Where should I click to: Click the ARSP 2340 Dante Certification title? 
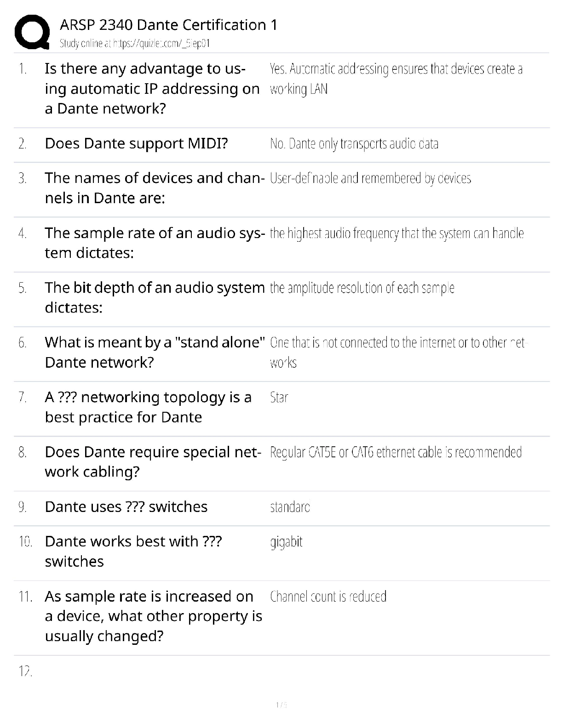coord(168,25)
